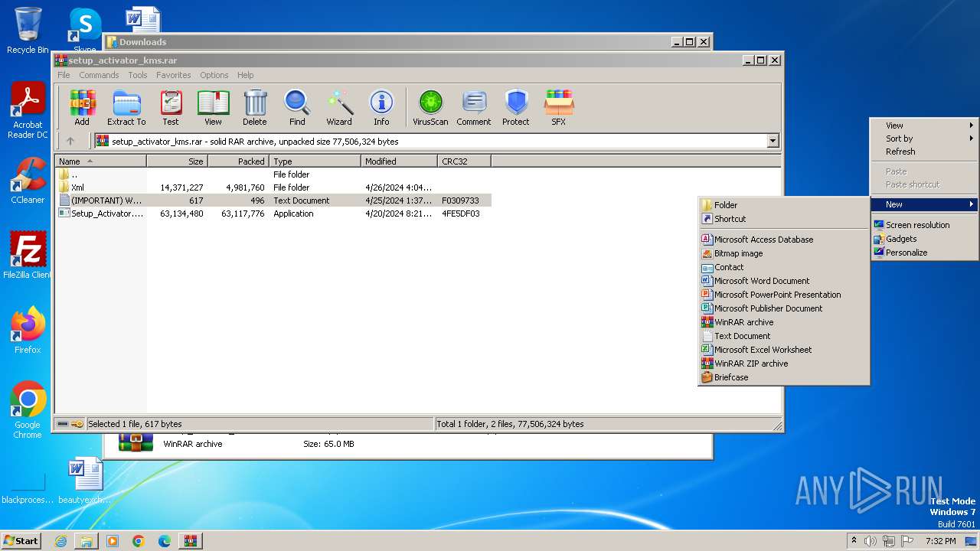Create new Microsoft Access Database

tap(784, 240)
